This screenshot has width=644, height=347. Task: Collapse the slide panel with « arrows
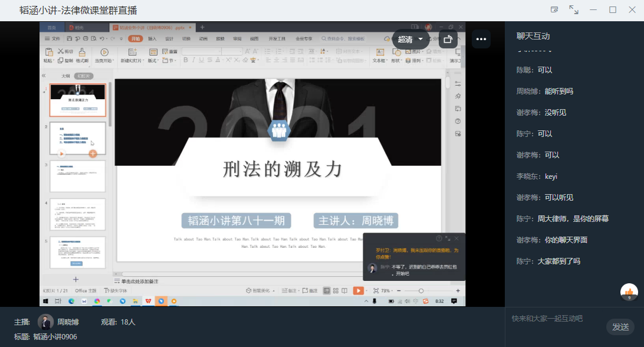[44, 76]
